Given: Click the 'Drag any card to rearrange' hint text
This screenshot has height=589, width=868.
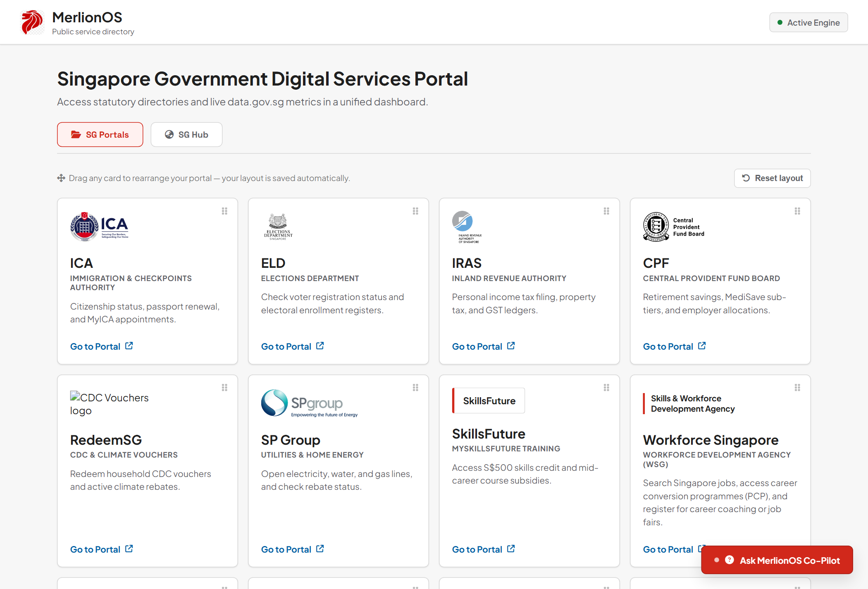Looking at the screenshot, I should tap(209, 178).
